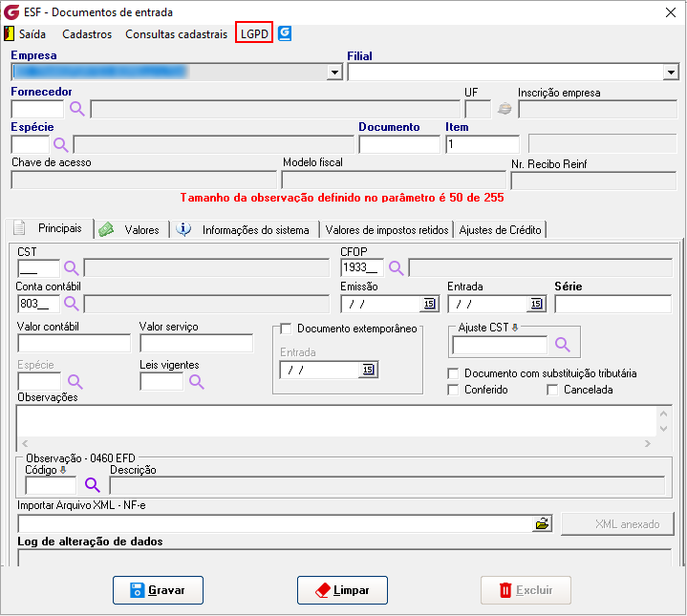The width and height of the screenshot is (687, 616).
Task: Click the Espécie code field near Fornecedor
Action: [31, 144]
